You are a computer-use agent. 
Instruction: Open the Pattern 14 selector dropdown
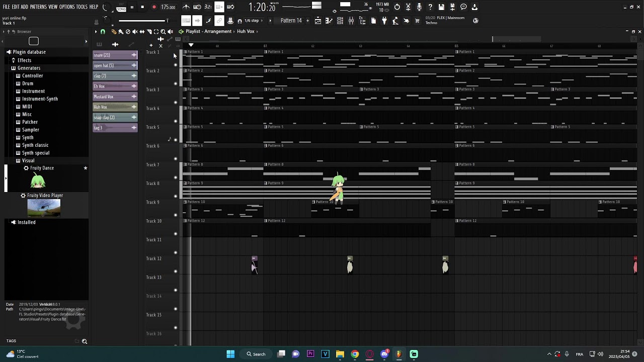point(291,21)
